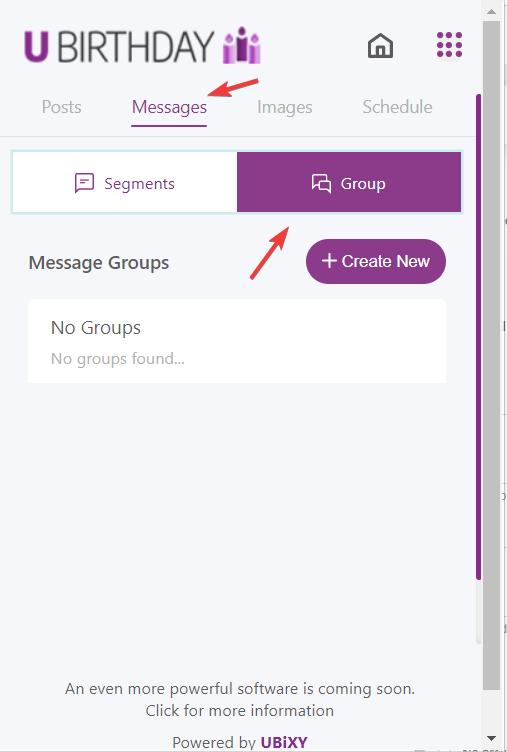
Task: Open the purple dotted apps grid menu
Action: pos(449,45)
